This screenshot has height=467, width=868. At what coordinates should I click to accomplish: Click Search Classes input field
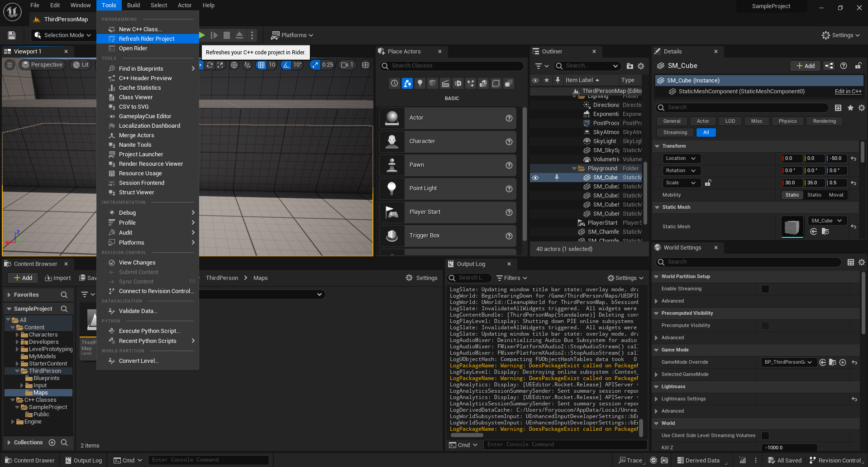(452, 66)
